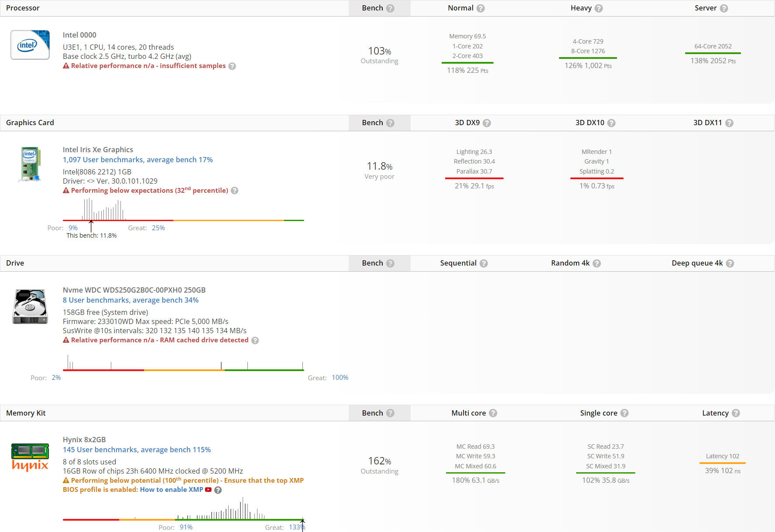Screen dimensions: 775x532
Task: Click 118% 225 Pts normal result
Action: pyautogui.click(x=467, y=70)
